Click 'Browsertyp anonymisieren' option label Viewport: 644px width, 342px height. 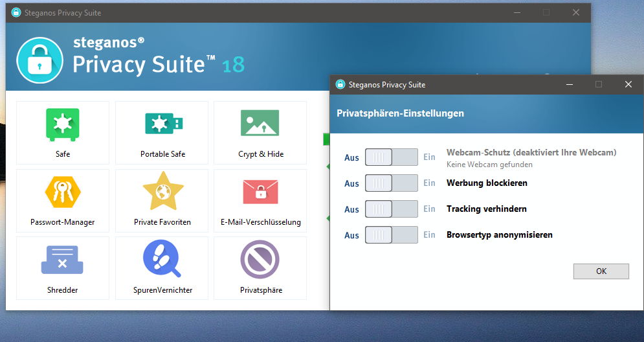500,234
